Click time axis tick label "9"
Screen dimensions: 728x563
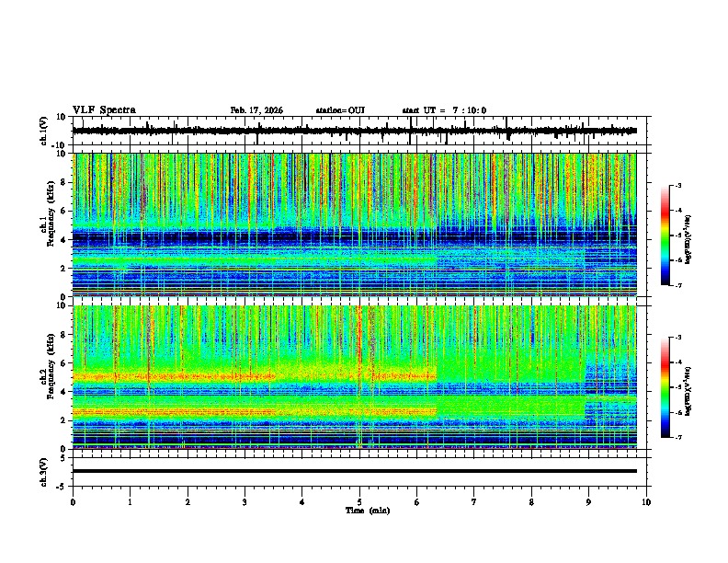(x=588, y=502)
